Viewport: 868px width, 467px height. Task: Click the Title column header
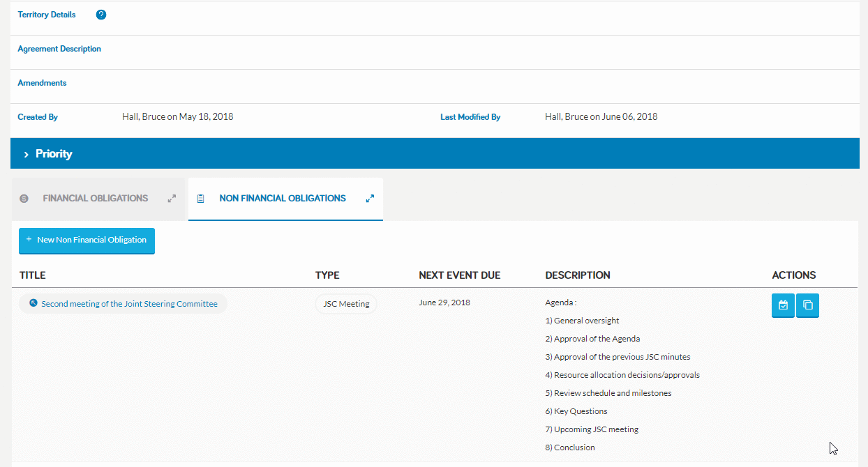[33, 275]
